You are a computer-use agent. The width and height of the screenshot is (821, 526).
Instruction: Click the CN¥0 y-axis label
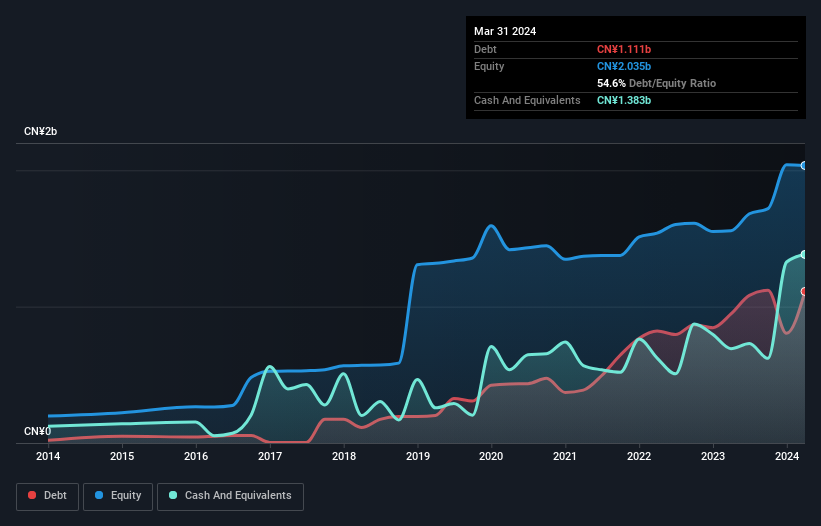39,431
